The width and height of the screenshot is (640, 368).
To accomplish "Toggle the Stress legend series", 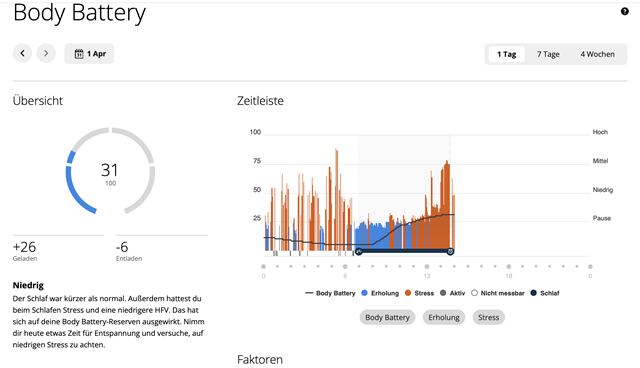I will pyautogui.click(x=419, y=293).
